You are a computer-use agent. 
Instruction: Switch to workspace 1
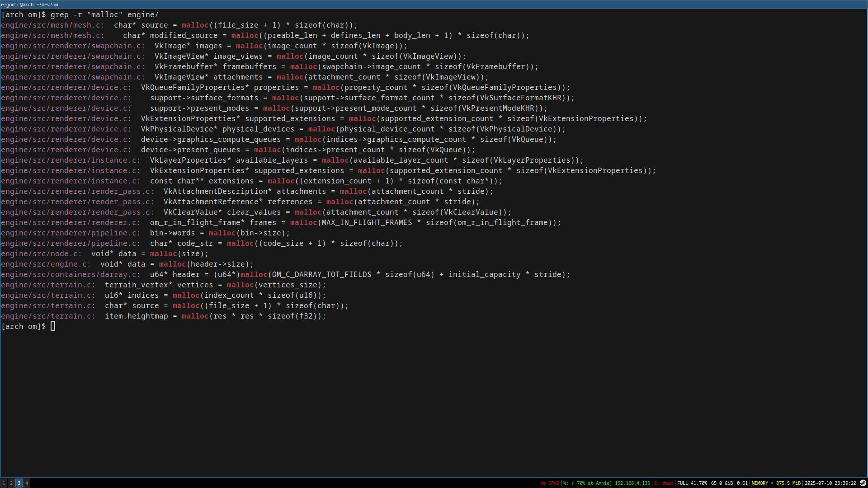(4, 483)
